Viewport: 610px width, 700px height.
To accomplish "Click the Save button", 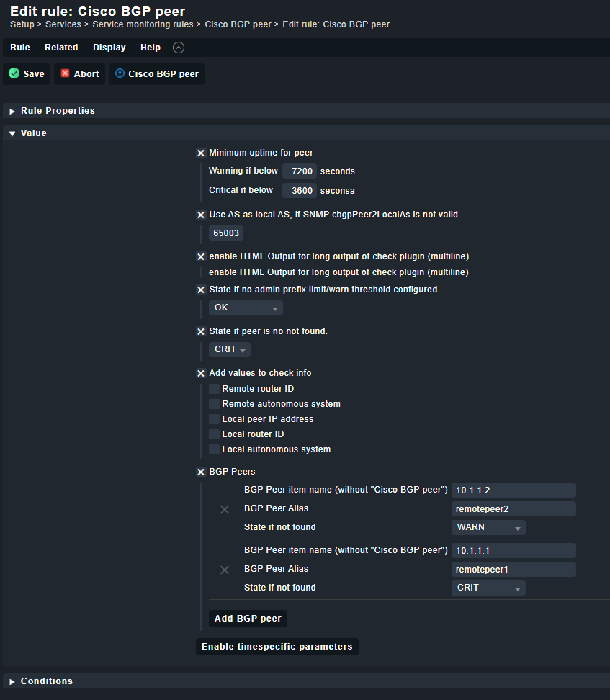I will coord(27,74).
